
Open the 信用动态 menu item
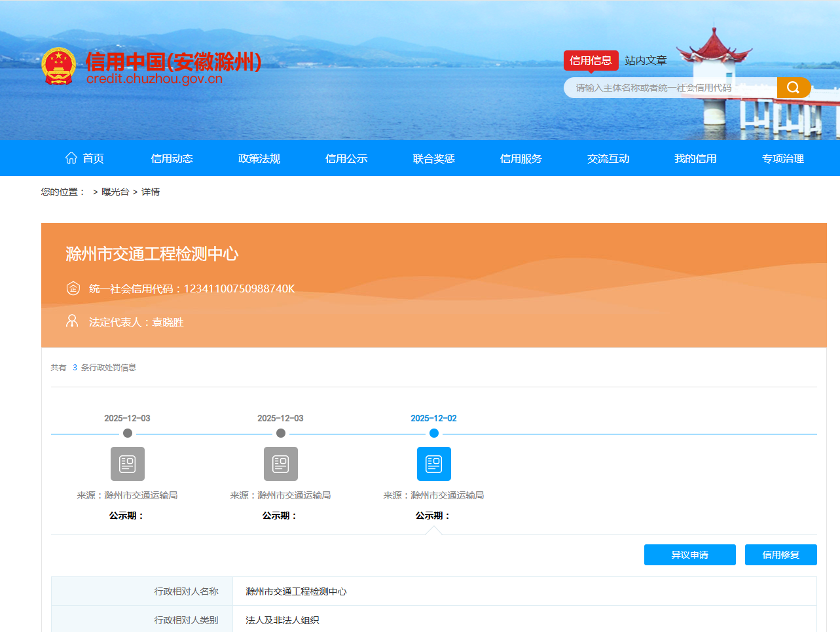click(172, 158)
